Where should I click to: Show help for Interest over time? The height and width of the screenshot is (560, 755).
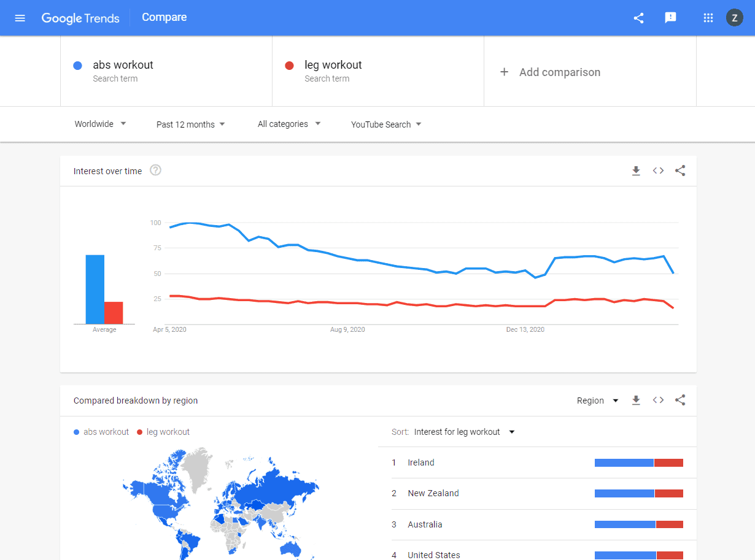click(x=155, y=171)
